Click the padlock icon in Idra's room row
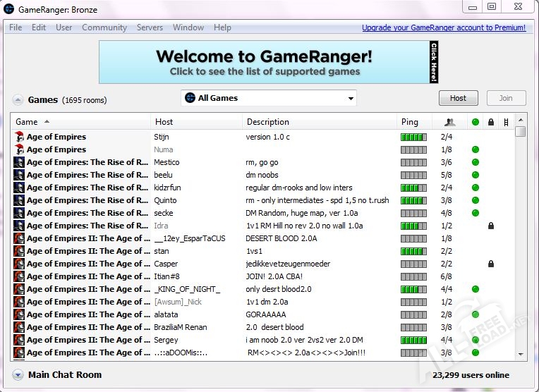Screen dimensions: 539x392 [491, 226]
